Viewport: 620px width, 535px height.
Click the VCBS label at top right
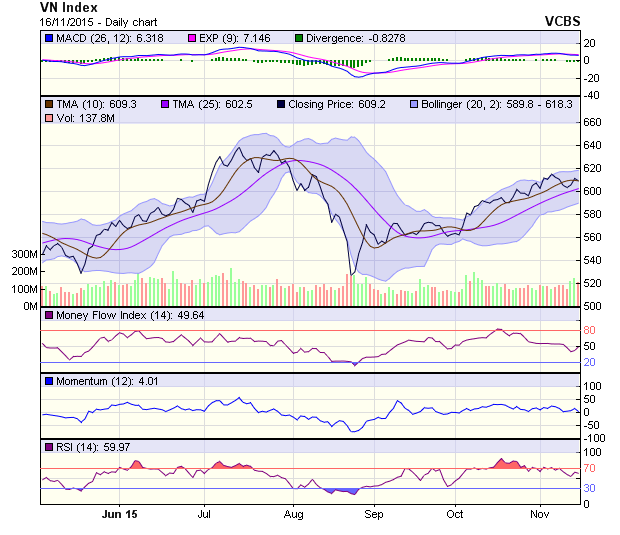(x=562, y=21)
